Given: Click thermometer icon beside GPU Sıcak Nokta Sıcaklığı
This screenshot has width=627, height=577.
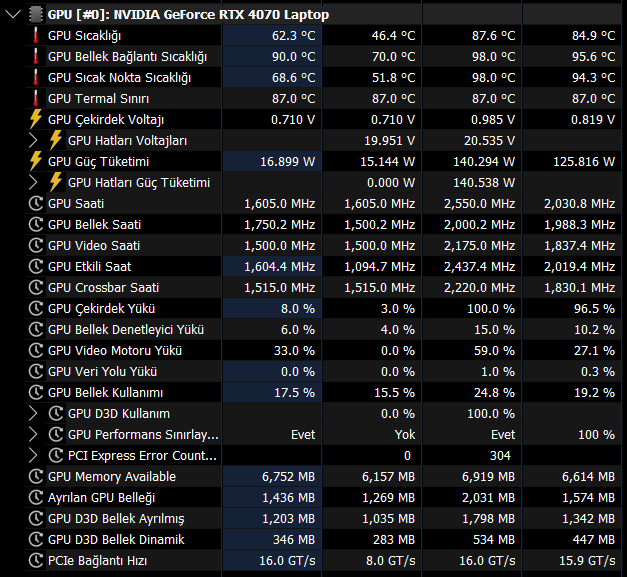Looking at the screenshot, I should pyautogui.click(x=36, y=78).
